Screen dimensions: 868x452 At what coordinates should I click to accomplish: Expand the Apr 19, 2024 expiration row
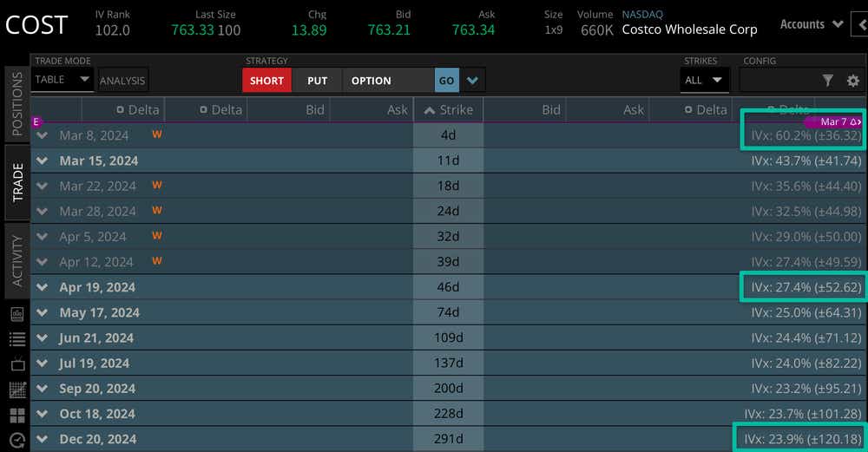click(x=42, y=287)
